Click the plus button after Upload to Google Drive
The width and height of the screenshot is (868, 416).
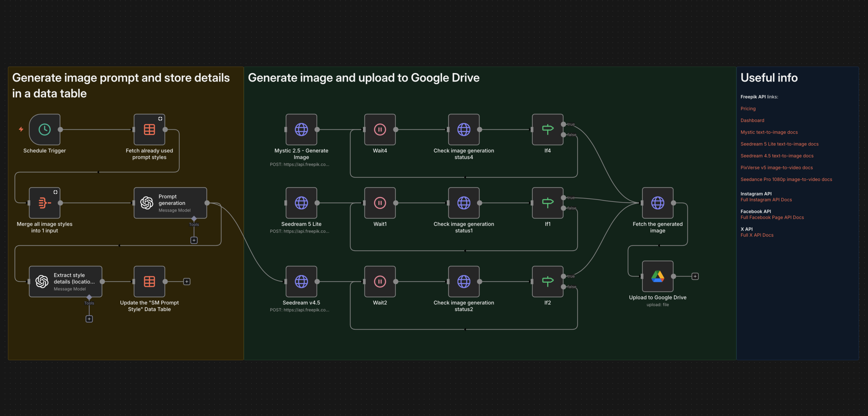[x=694, y=276]
